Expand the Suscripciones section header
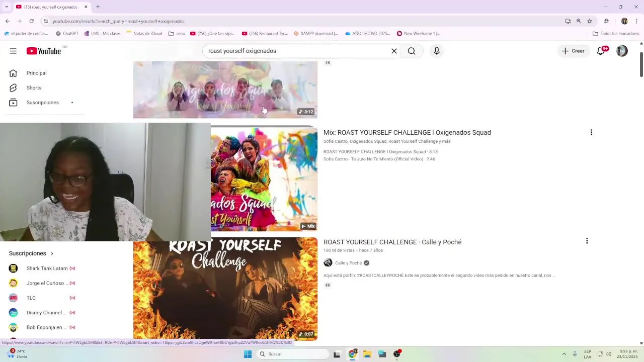The height and width of the screenshot is (362, 644). click(31, 253)
